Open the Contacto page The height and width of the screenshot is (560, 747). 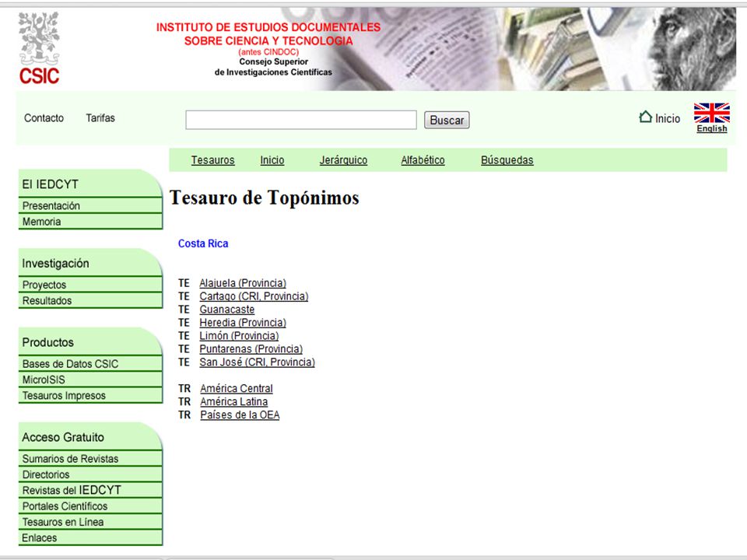click(44, 118)
